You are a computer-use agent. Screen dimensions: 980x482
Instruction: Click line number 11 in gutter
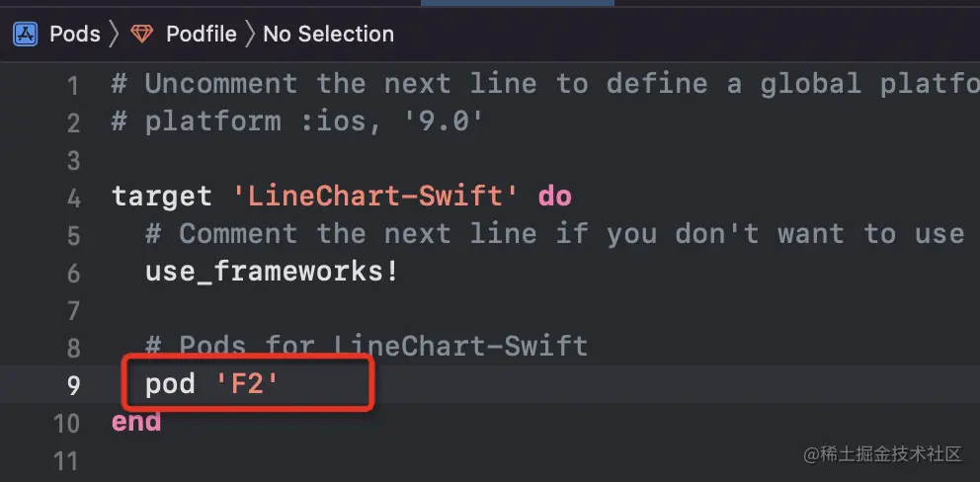pyautogui.click(x=66, y=461)
